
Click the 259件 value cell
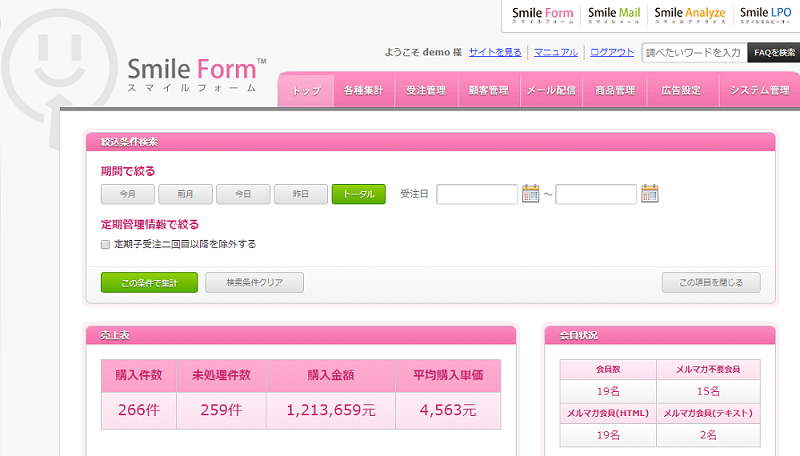tap(221, 411)
